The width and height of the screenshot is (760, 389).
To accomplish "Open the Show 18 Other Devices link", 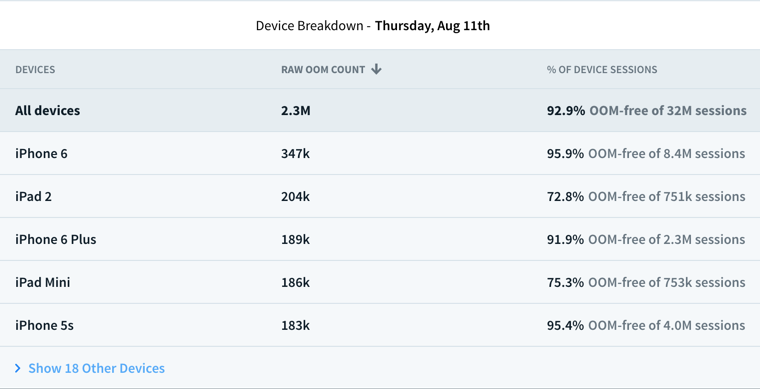I will pos(96,368).
